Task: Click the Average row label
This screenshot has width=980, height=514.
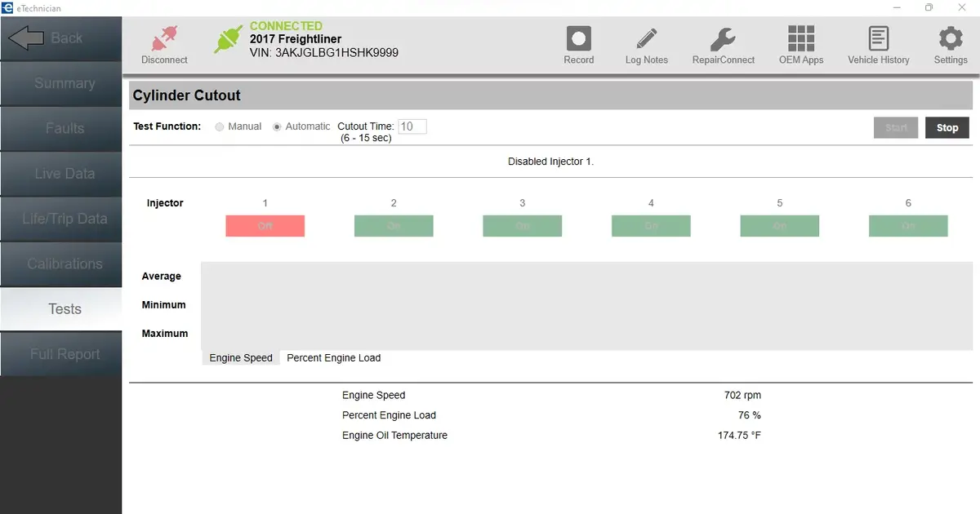Action: (x=162, y=277)
